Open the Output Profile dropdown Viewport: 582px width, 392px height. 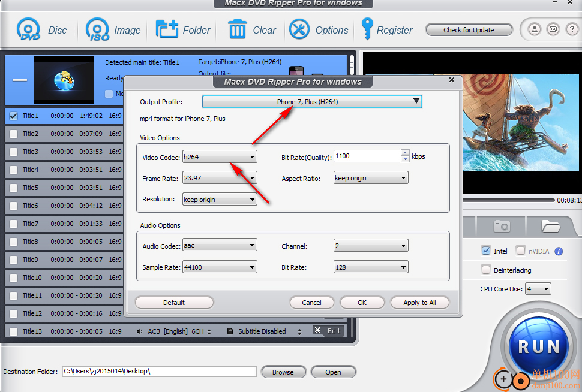pos(312,102)
